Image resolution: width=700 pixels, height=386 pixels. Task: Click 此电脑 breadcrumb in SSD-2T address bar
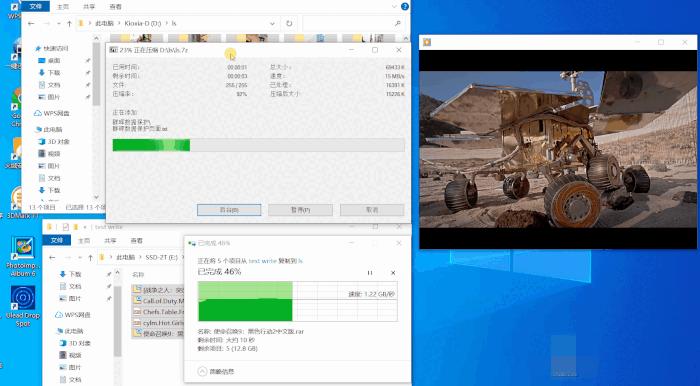[125, 257]
